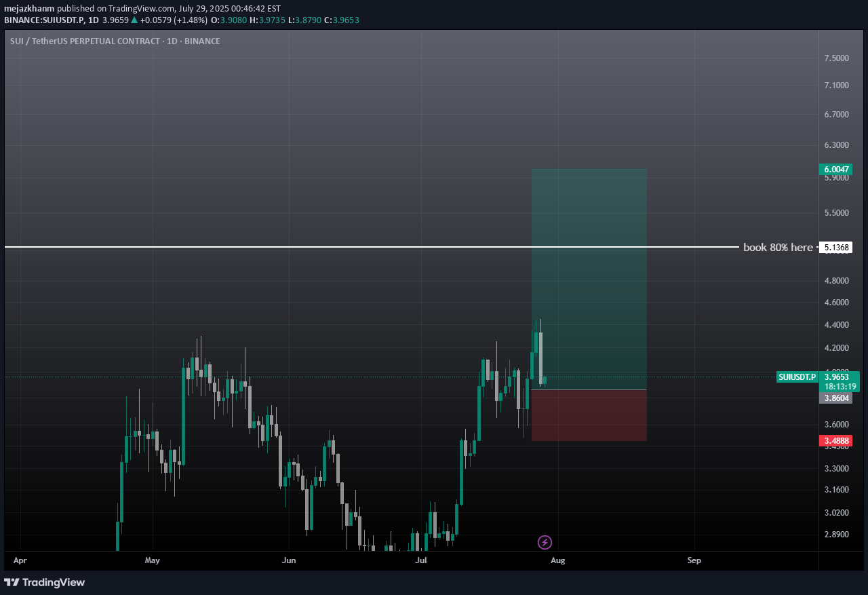This screenshot has height=595, width=868.
Task: Click the purple lightning event icon
Action: (545, 542)
